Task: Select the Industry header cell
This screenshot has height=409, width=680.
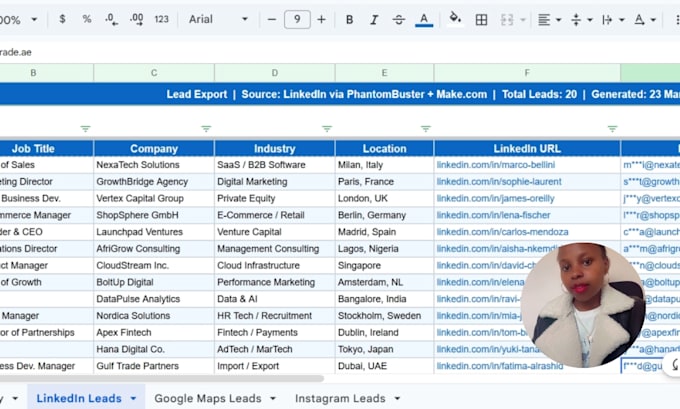Action: click(275, 149)
